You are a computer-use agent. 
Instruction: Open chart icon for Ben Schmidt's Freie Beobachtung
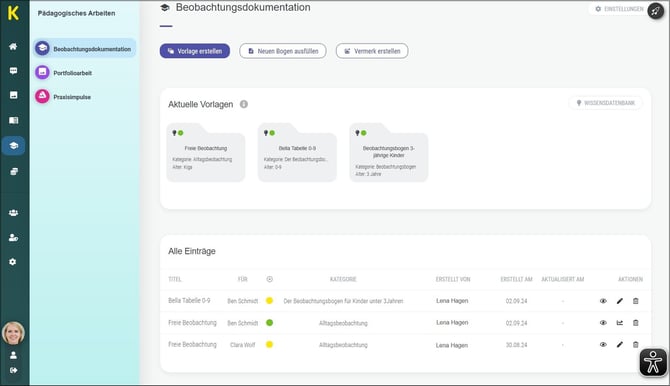(x=620, y=323)
